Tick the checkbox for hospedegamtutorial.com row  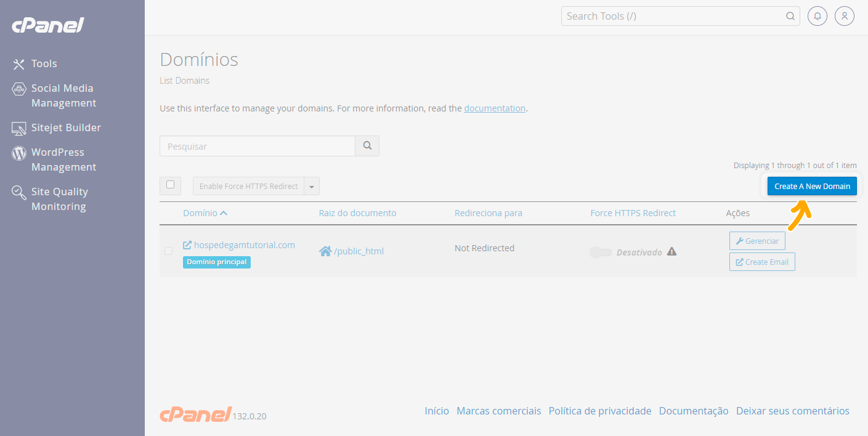pos(168,251)
